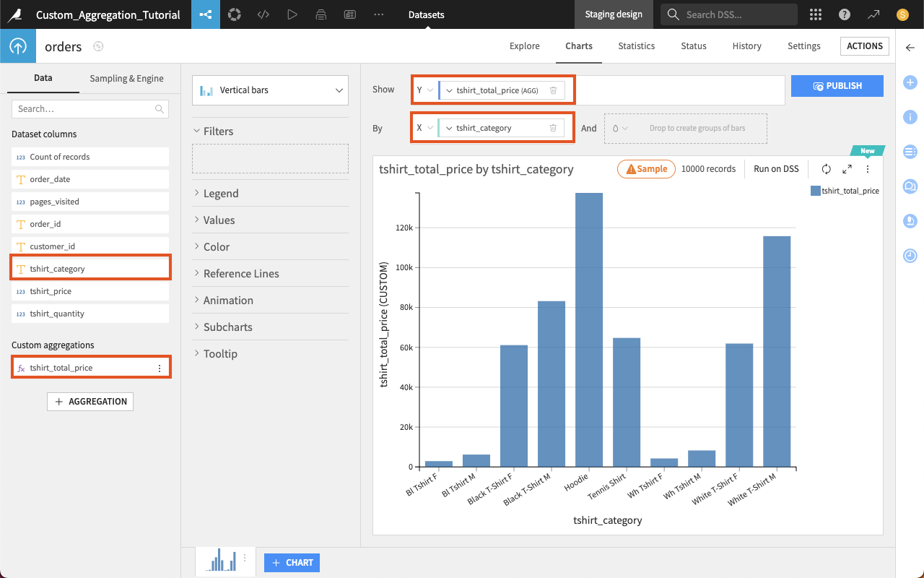Select the tshirt_price column

(x=90, y=291)
